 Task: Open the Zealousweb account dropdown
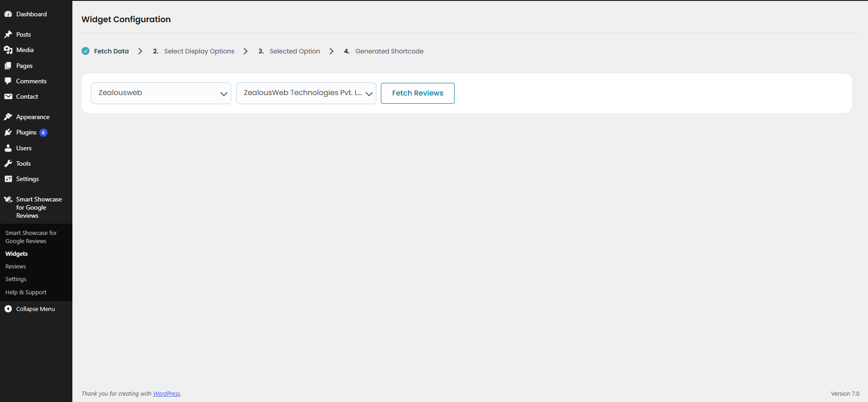click(x=161, y=93)
